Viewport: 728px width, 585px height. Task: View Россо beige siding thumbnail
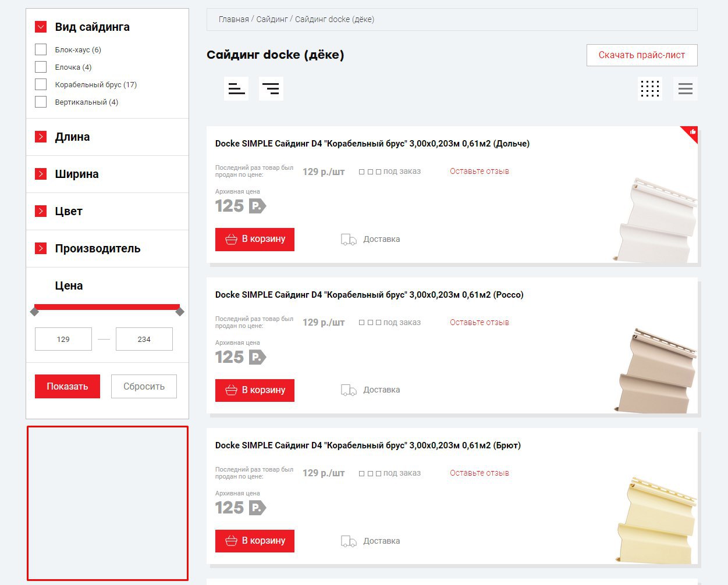pyautogui.click(x=655, y=370)
